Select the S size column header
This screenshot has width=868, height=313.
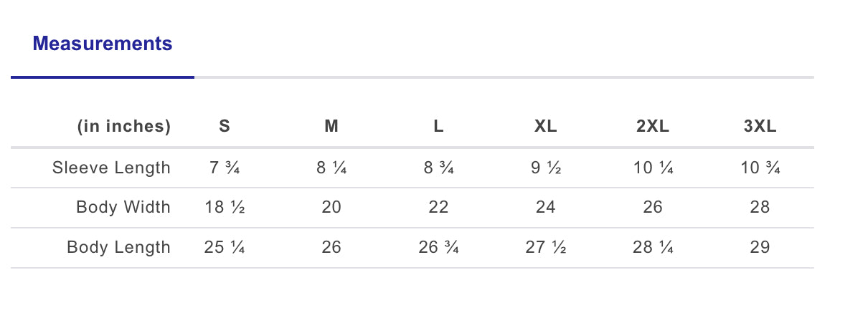(x=225, y=127)
